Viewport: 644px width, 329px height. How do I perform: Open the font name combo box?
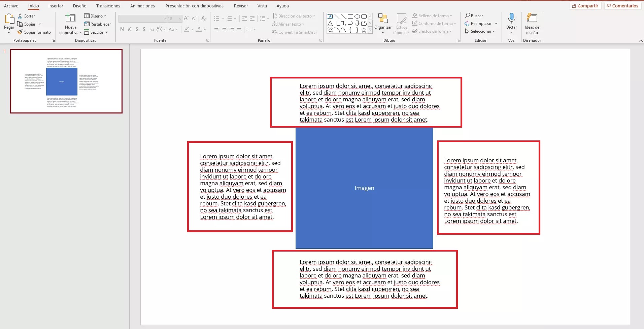pos(142,19)
